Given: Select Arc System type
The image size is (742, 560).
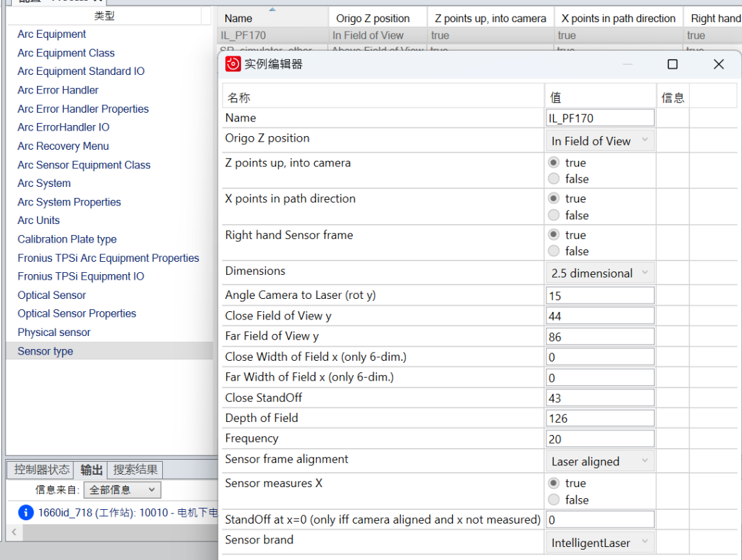Looking at the screenshot, I should coord(44,183).
